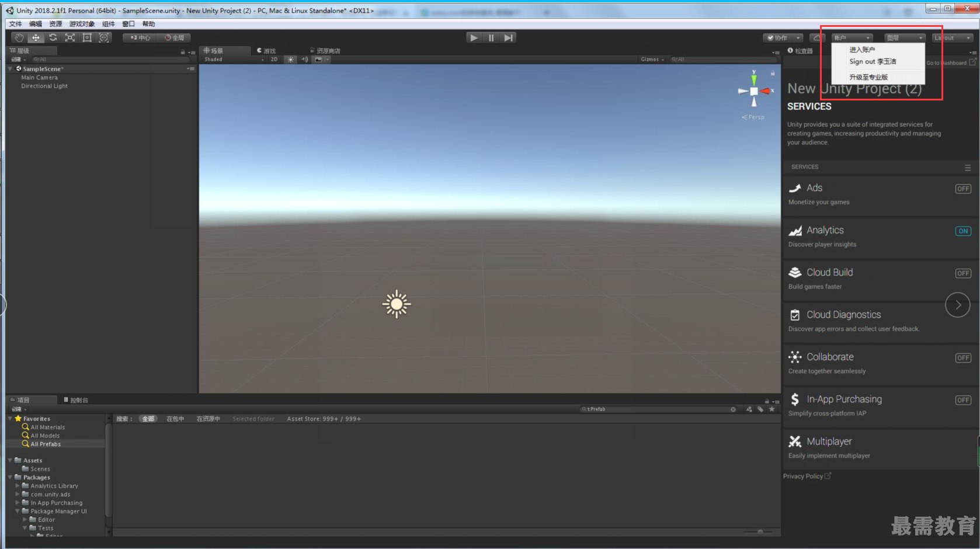The image size is (980, 549).
Task: Open the Gizmos dropdown
Action: pyautogui.click(x=652, y=60)
